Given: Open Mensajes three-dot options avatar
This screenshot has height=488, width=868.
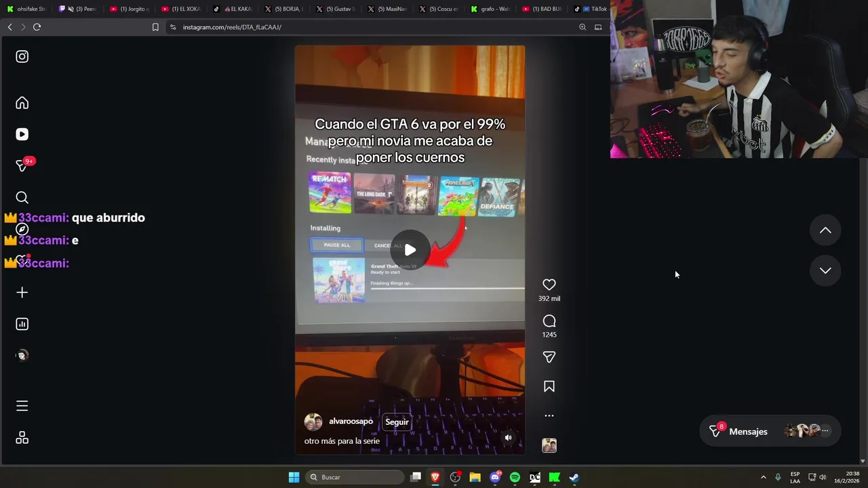Looking at the screenshot, I should [825, 430].
